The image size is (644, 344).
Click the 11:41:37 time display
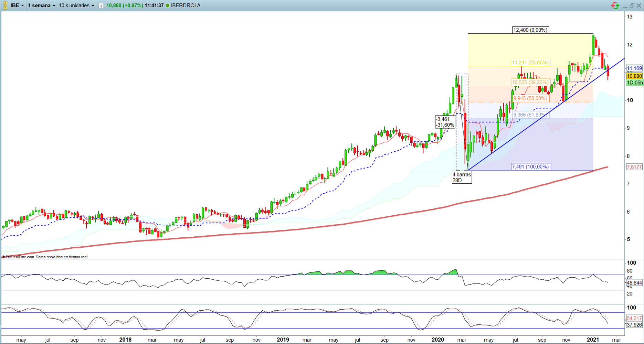[x=154, y=6]
